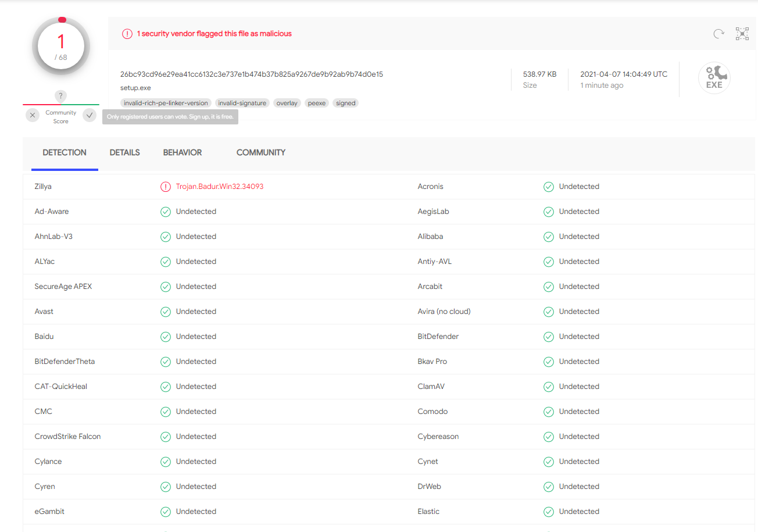Click the green check icon for Acronis
Image resolution: width=758 pixels, height=532 pixels.
[549, 187]
